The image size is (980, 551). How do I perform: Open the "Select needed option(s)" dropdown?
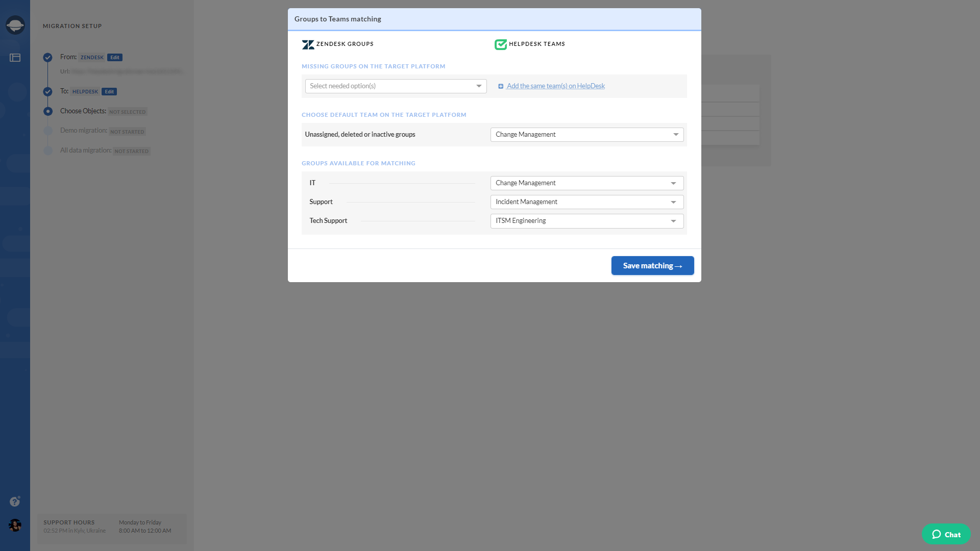[395, 86]
